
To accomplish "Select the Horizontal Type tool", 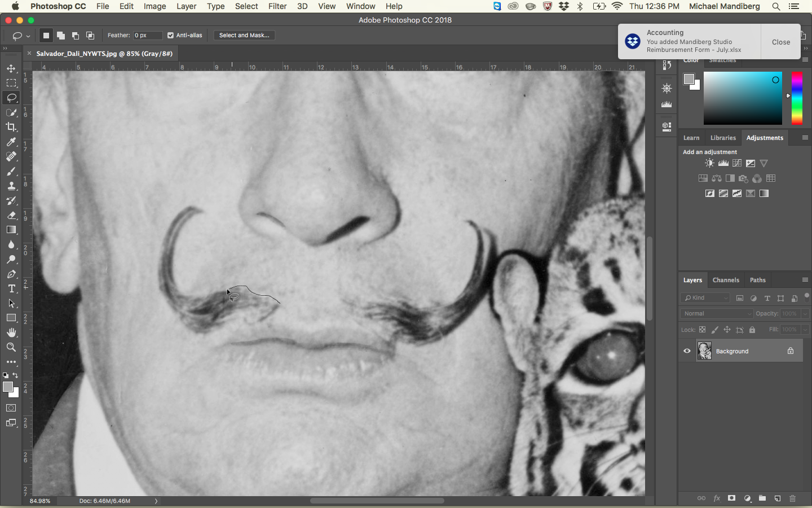I will click(11, 288).
